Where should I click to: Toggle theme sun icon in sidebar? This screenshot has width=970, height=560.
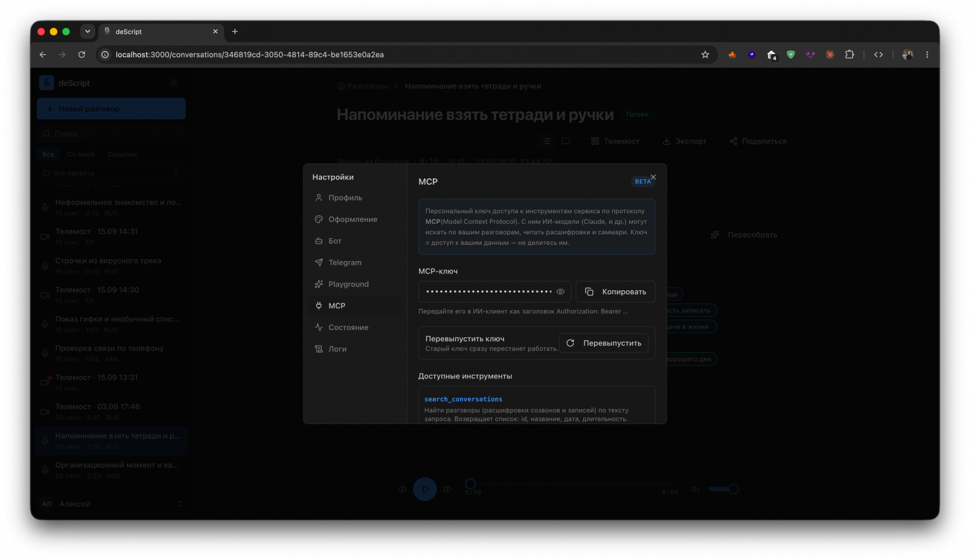174,83
